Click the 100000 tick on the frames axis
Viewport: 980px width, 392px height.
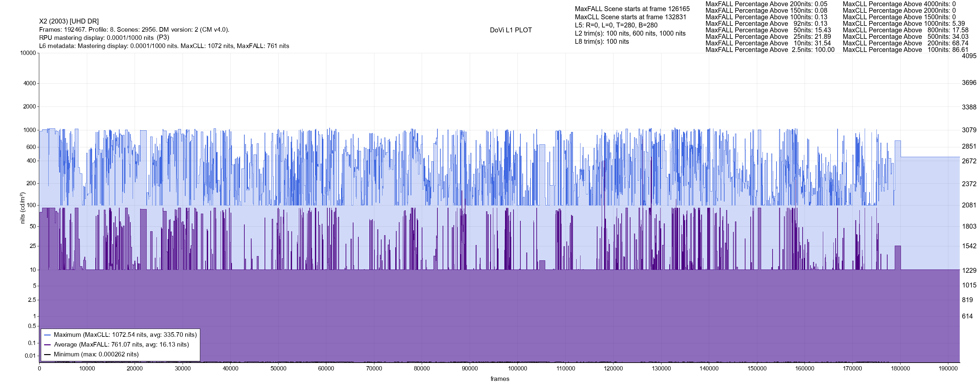[x=518, y=368]
